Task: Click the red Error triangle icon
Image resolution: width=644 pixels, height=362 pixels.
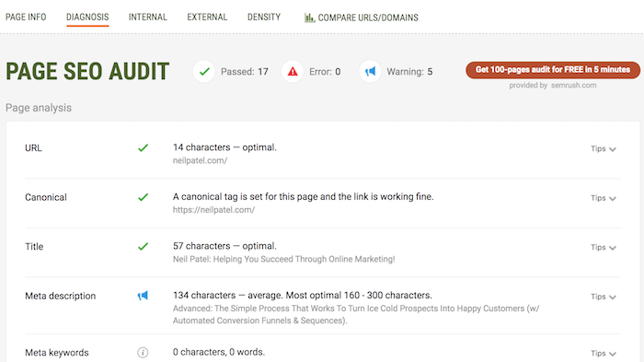Action: (x=293, y=72)
